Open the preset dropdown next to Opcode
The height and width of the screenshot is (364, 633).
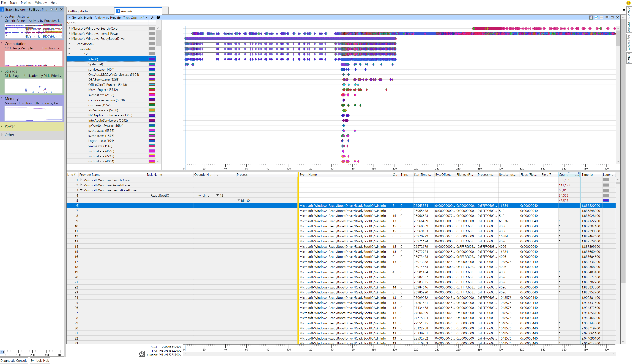point(146,17)
